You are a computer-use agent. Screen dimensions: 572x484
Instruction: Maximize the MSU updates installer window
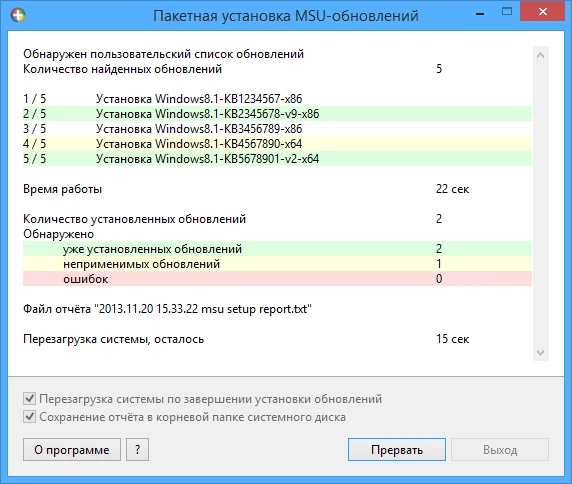(x=507, y=12)
